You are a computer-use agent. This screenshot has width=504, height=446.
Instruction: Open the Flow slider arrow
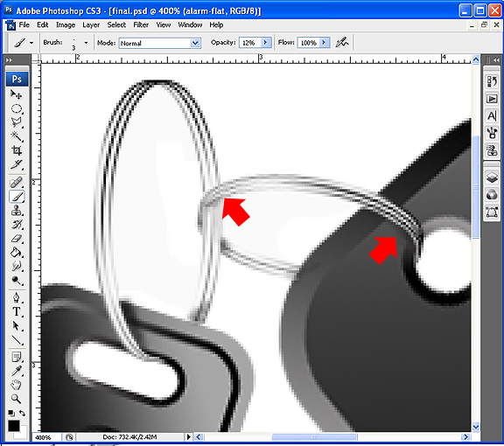(325, 43)
